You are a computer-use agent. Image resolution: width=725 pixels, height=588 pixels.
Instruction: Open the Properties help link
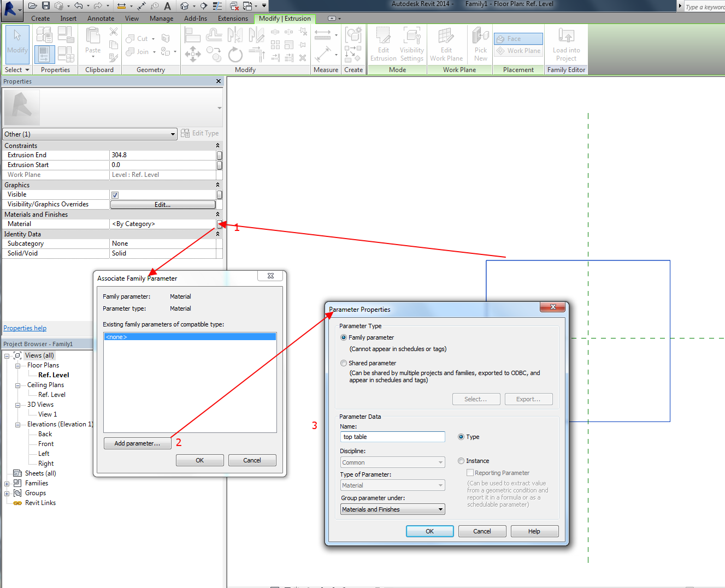25,328
